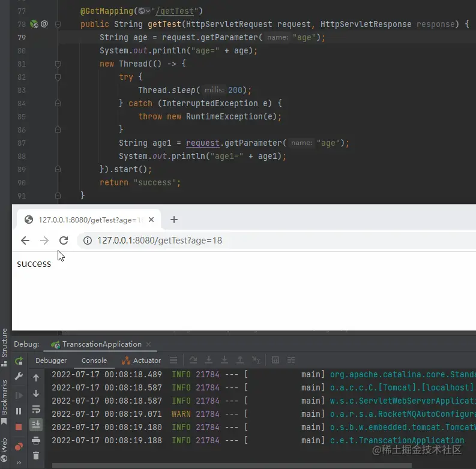
Task: Click the Step Out debug icon
Action: [240, 360]
